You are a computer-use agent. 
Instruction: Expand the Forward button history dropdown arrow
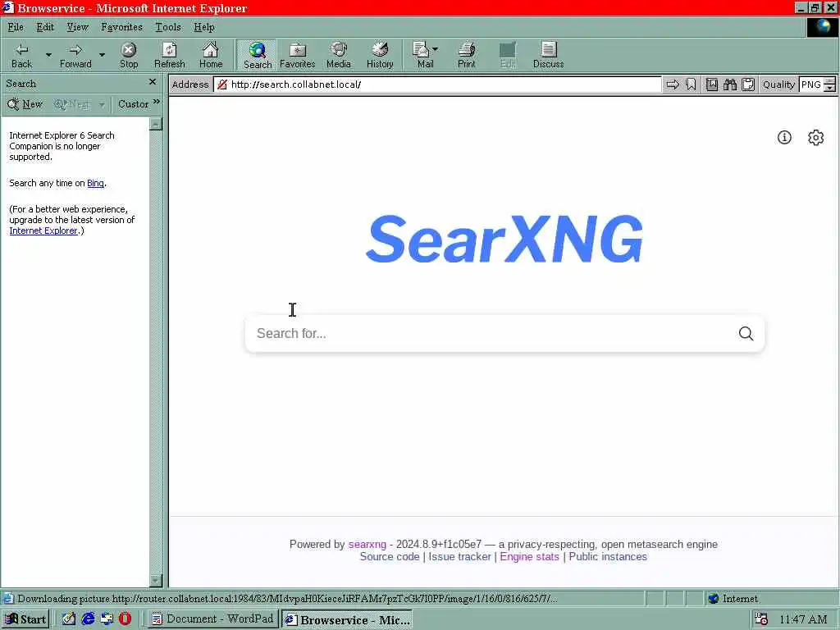coord(102,55)
